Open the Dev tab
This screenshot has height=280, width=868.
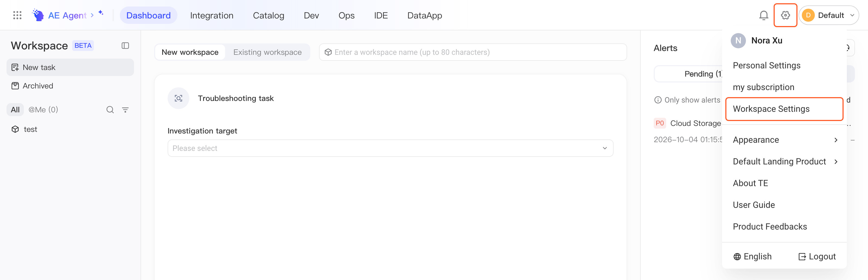pos(311,15)
